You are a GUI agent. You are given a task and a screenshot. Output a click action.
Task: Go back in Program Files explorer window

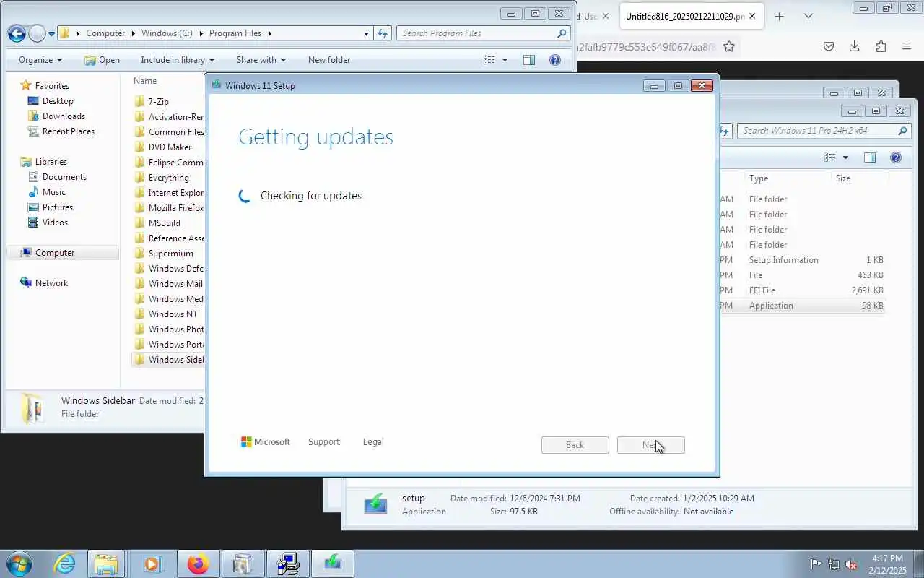click(x=17, y=33)
